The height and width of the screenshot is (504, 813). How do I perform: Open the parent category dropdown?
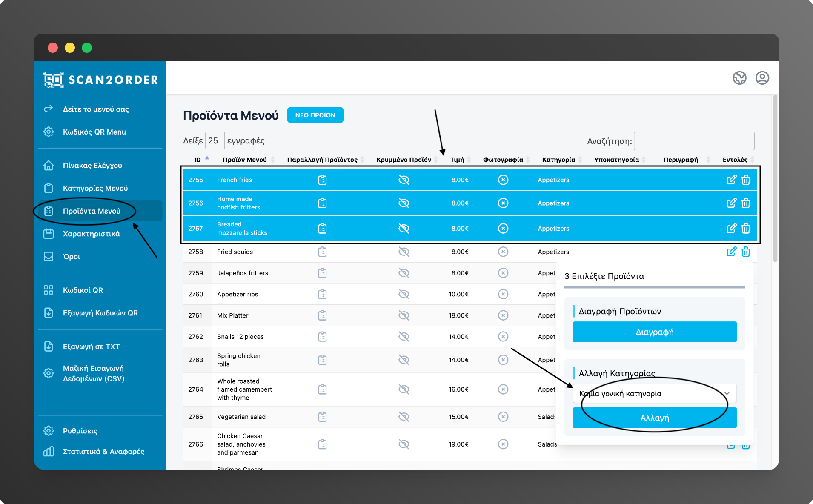pos(654,394)
